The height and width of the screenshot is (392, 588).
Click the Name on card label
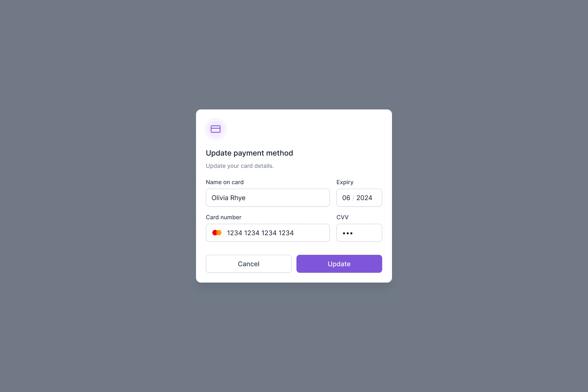[x=225, y=182]
